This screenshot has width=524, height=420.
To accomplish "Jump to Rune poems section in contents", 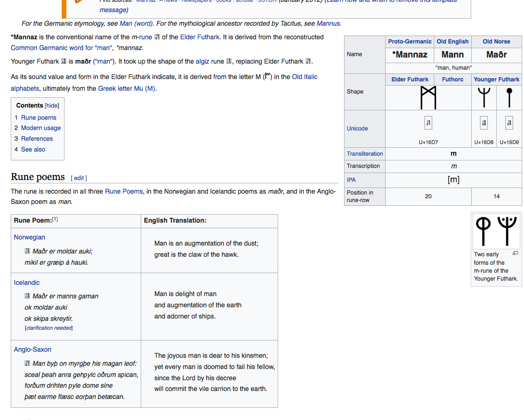I will click(38, 117).
